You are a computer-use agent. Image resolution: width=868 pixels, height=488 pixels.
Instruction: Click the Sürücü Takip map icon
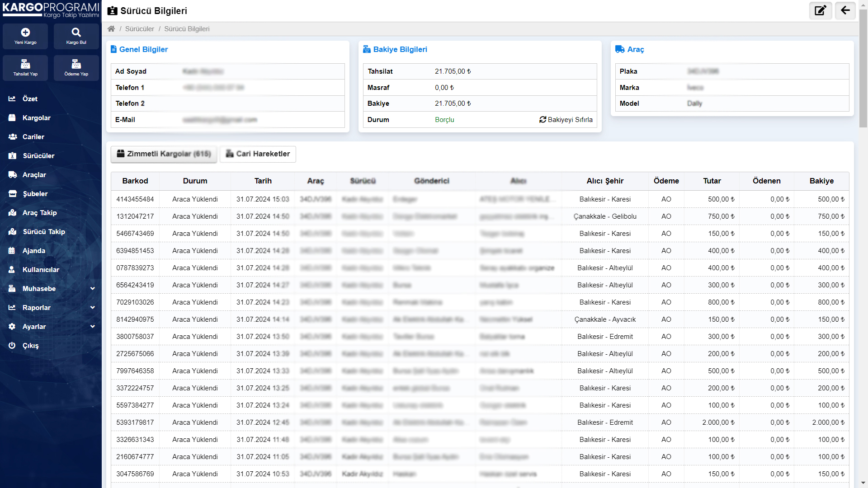pos(13,231)
